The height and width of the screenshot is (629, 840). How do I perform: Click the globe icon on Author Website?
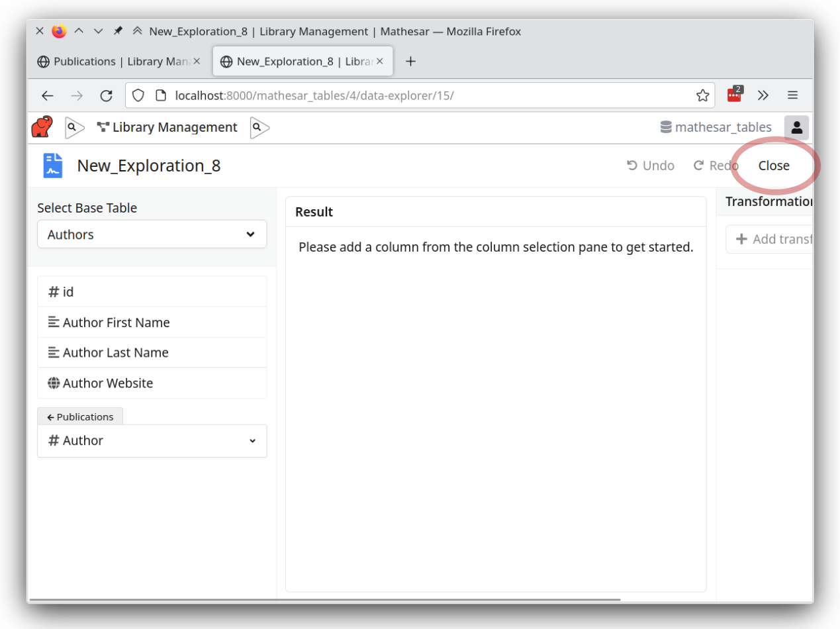(53, 383)
